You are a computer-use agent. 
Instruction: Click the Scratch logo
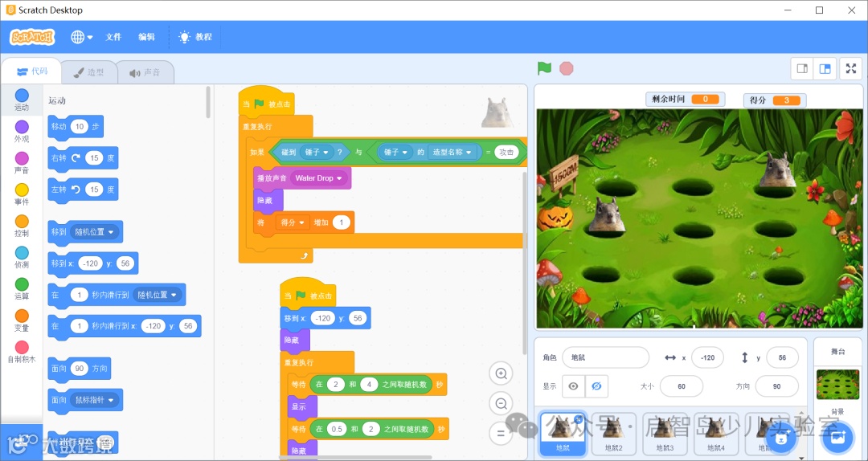[x=33, y=37]
